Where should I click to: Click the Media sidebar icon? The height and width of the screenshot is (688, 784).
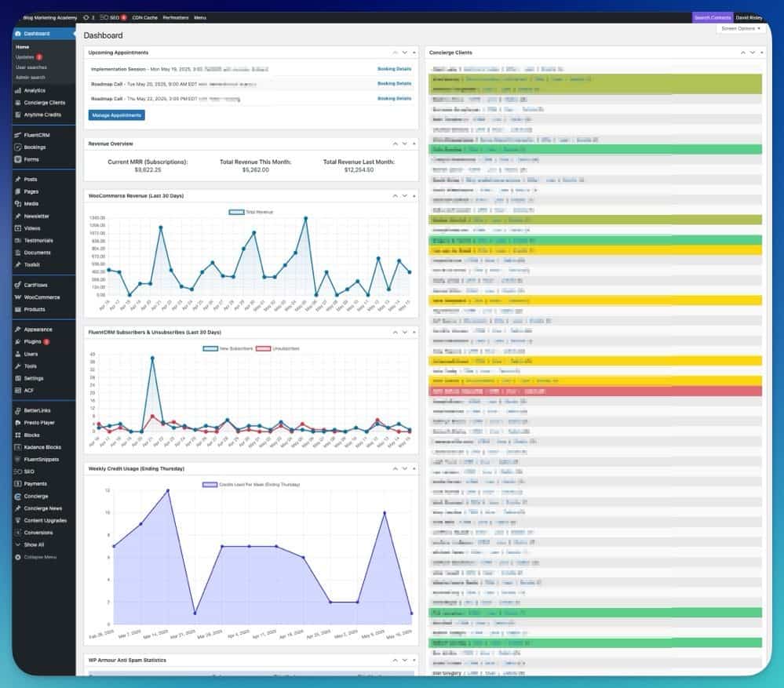pyautogui.click(x=18, y=204)
